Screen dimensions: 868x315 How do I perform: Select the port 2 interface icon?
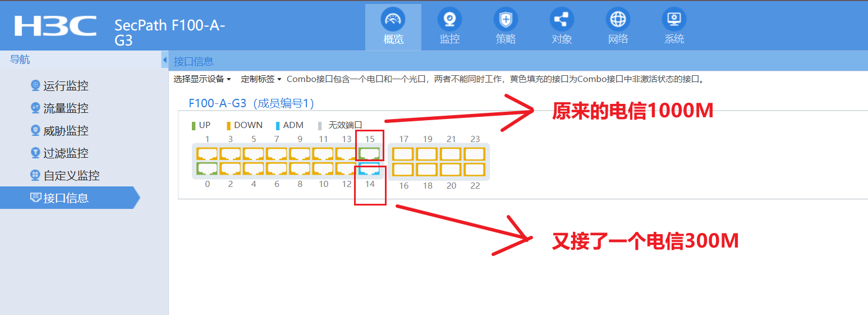click(230, 168)
